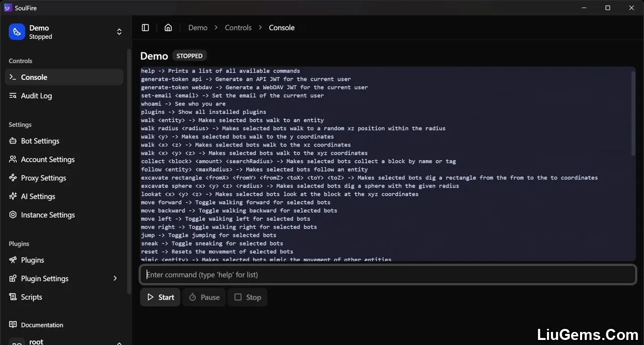This screenshot has height=345, width=644.
Task: Toggle the sidebar panel icon
Action: point(145,28)
